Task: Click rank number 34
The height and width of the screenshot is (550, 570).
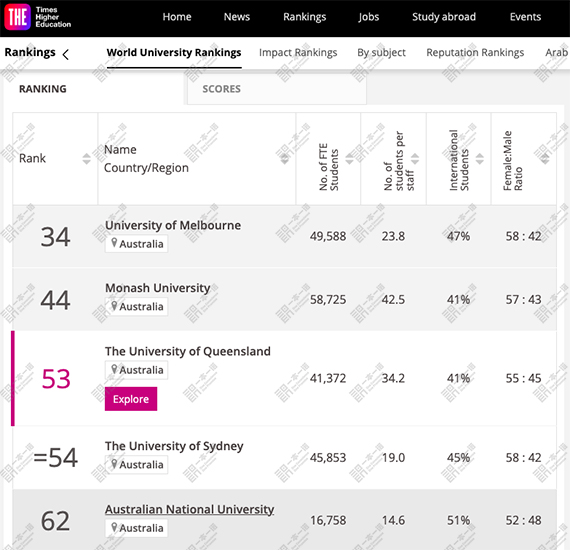Action: pos(55,237)
